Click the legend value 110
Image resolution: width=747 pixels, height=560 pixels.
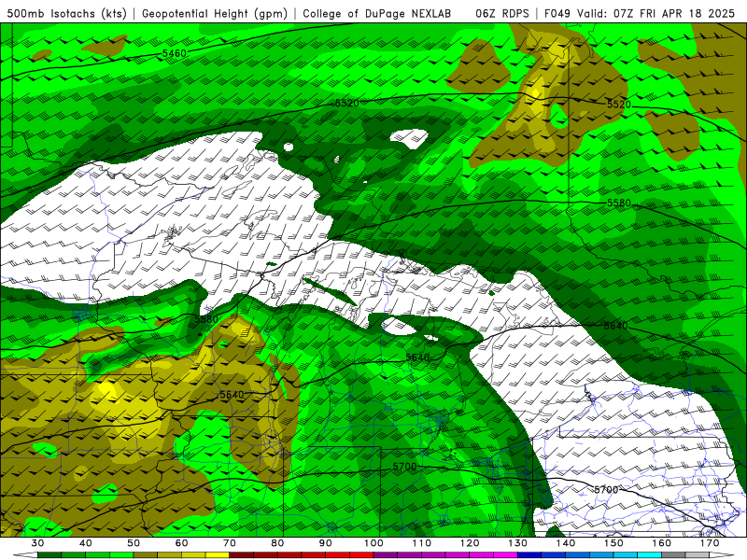(422, 543)
